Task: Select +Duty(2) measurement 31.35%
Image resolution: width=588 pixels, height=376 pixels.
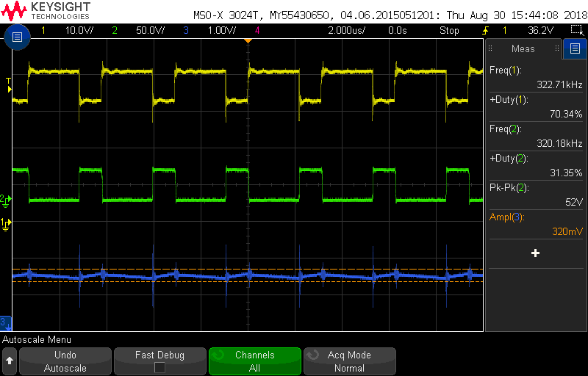Action: click(x=536, y=165)
